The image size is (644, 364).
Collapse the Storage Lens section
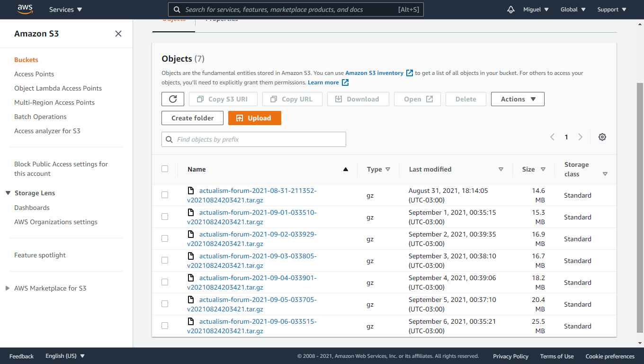(8, 193)
